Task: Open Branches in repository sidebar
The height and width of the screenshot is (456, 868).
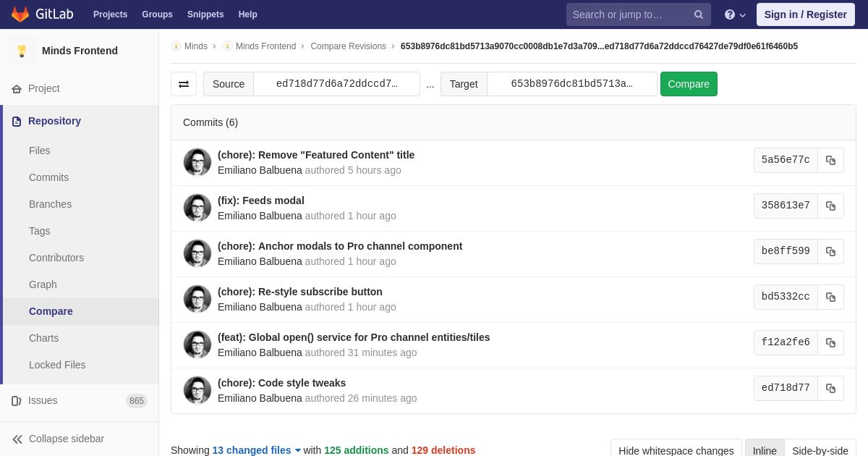Action: [x=50, y=204]
